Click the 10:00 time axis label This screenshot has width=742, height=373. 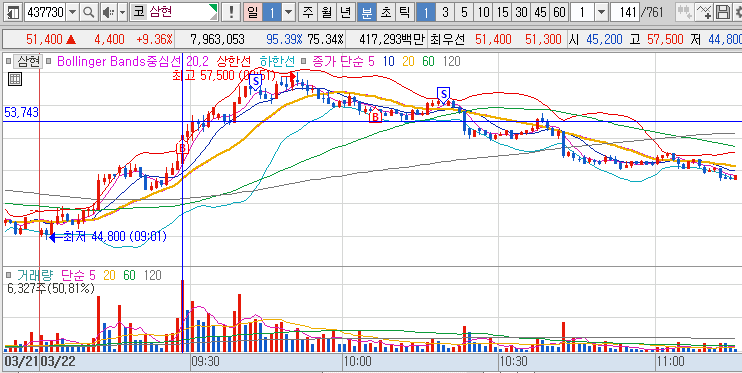358,362
